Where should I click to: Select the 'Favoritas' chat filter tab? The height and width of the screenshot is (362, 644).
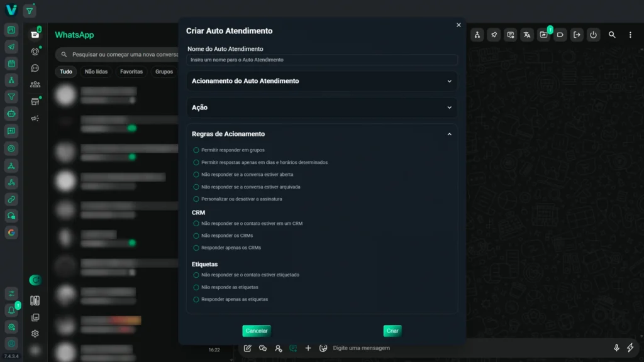[x=131, y=72]
